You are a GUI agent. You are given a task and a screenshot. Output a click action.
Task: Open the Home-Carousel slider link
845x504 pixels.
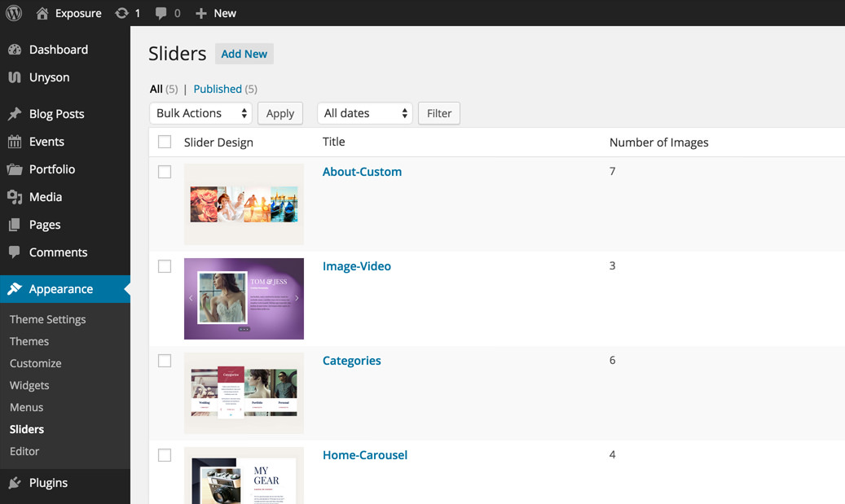[365, 455]
